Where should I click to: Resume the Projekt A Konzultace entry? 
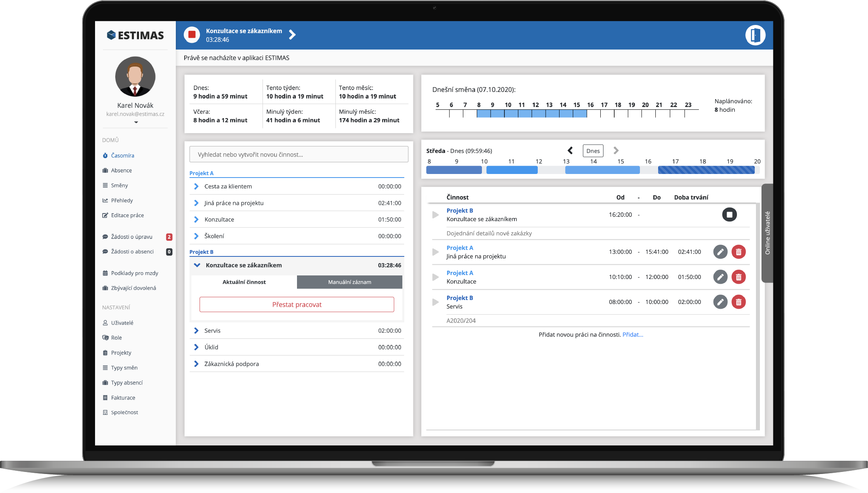[436, 277]
